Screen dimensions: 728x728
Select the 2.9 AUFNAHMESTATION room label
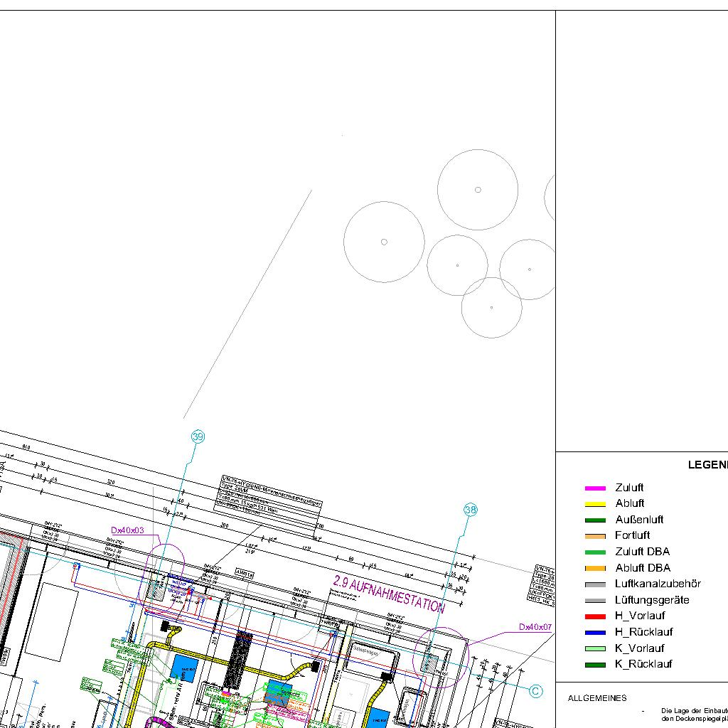[x=389, y=594]
